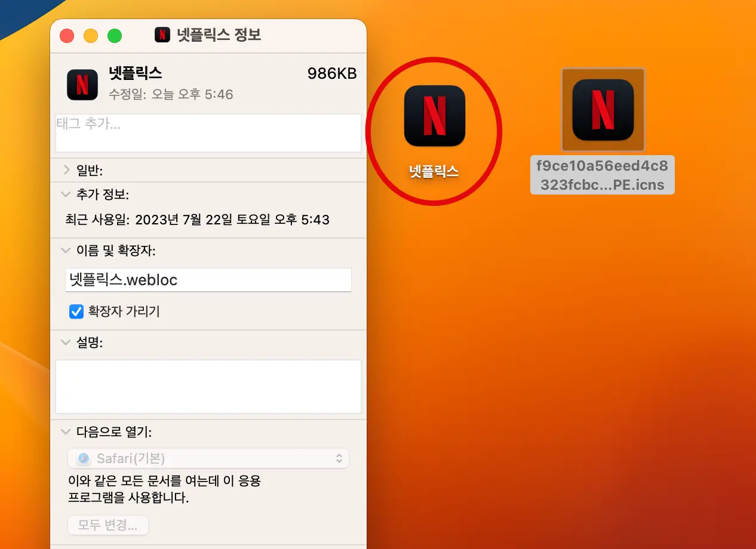Click inside the 설명 comments text area
Viewport: 756px width, 549px height.
pos(208,387)
